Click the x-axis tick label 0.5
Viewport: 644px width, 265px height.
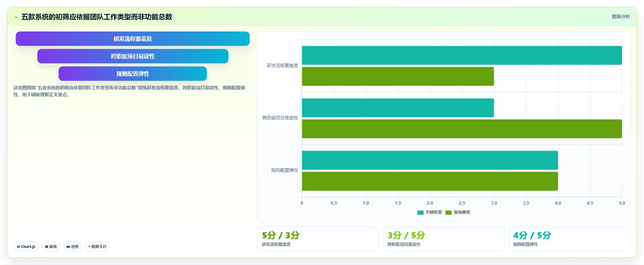(334, 203)
